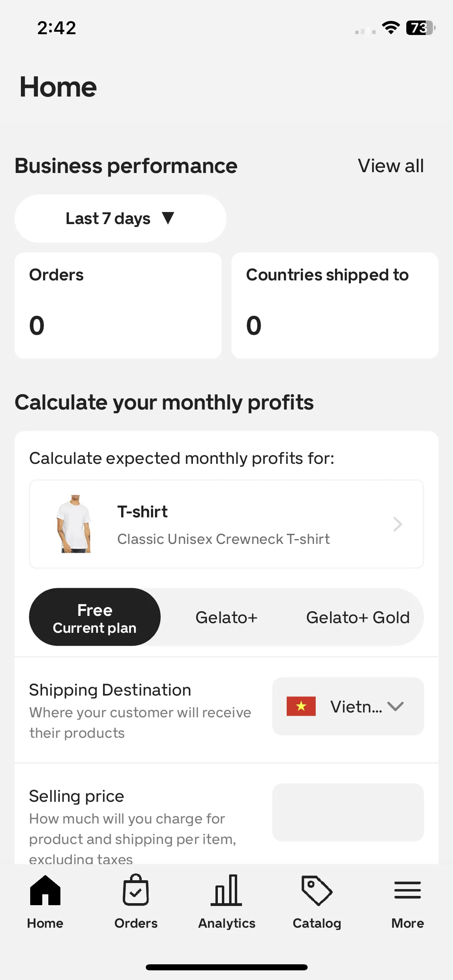Switch plan to Gelato+
Screen dimensions: 453x980
tap(226, 617)
